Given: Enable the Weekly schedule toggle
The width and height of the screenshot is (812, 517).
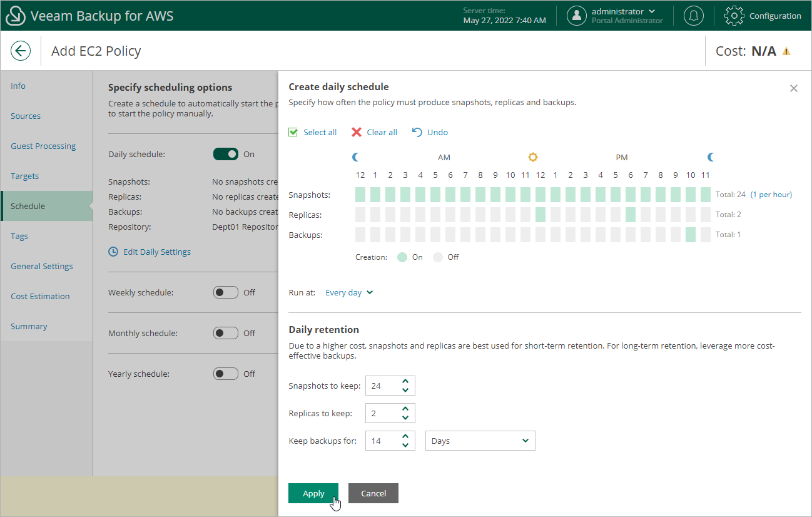Looking at the screenshot, I should pyautogui.click(x=226, y=292).
